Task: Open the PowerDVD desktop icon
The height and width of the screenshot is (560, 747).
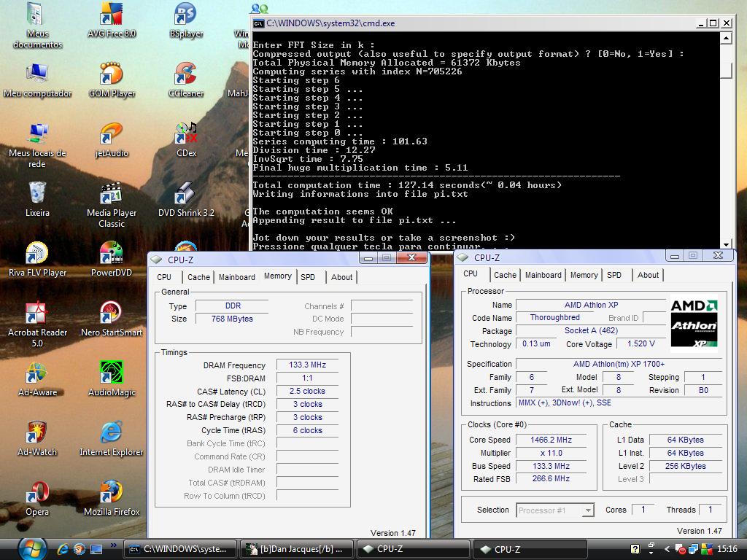Action: point(112,260)
